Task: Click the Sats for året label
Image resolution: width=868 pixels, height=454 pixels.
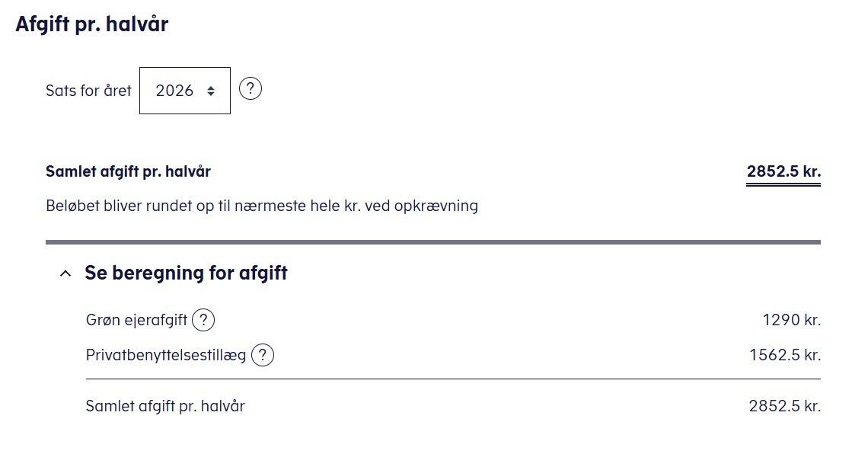Action: [88, 91]
